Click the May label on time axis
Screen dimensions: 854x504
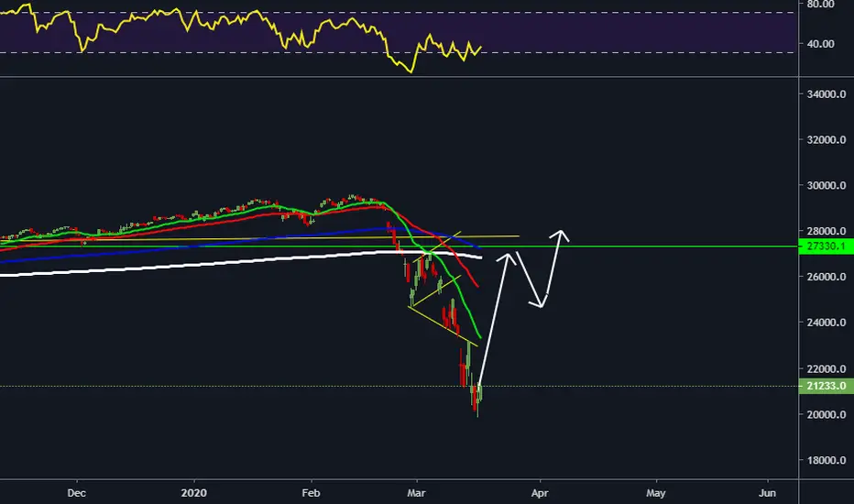click(x=656, y=493)
